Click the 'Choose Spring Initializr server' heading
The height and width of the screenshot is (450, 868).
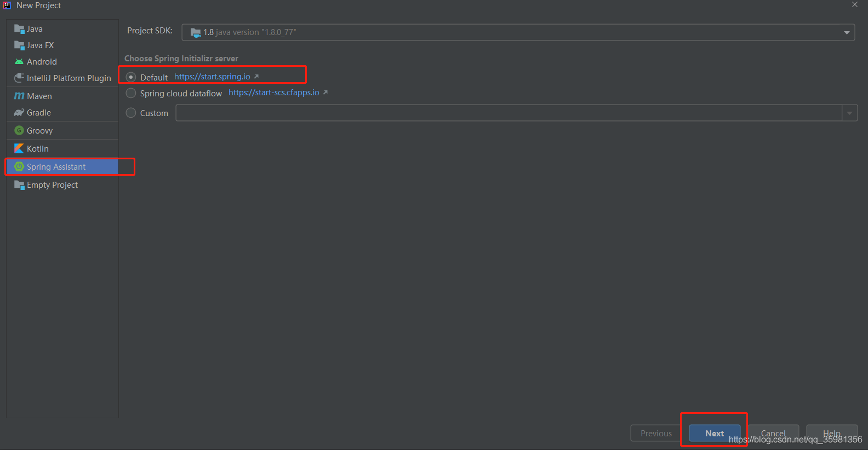coord(181,59)
